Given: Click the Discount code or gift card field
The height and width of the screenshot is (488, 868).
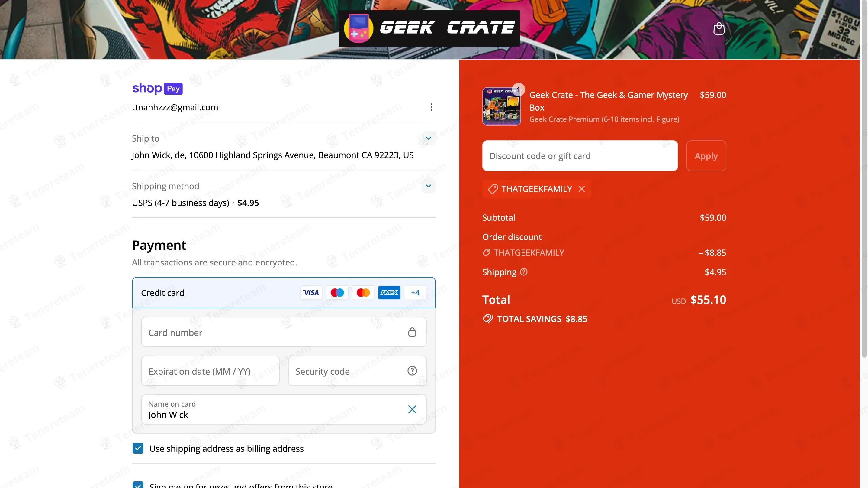Looking at the screenshot, I should [580, 156].
